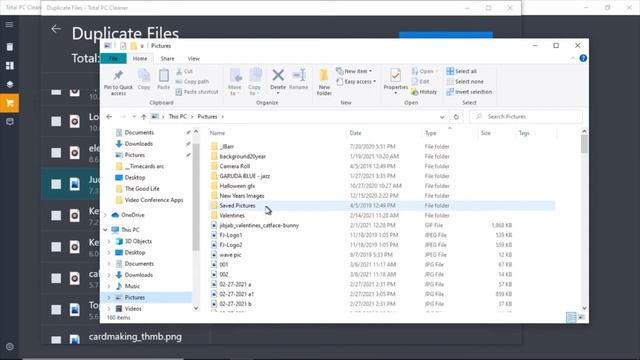Click Select all in ribbon

click(462, 71)
